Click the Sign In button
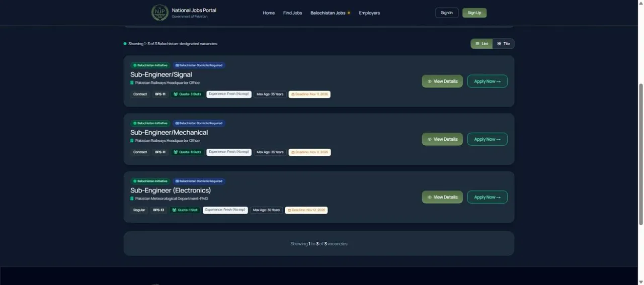Screen dimensions: 644x285 click(x=447, y=13)
